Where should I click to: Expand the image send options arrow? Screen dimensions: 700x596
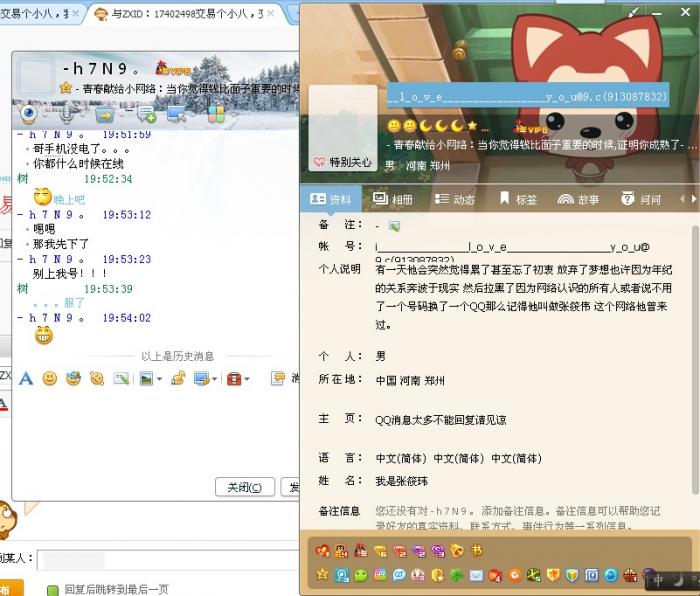click(159, 379)
